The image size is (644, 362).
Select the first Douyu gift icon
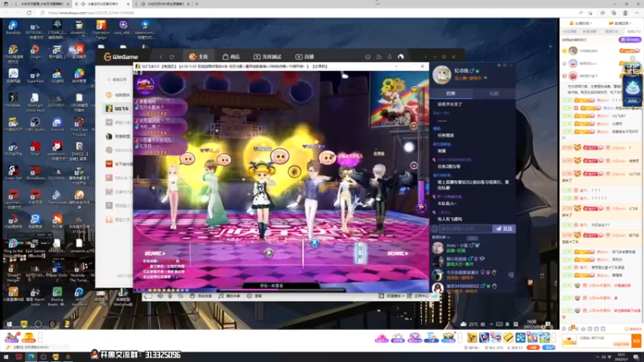click(472, 337)
